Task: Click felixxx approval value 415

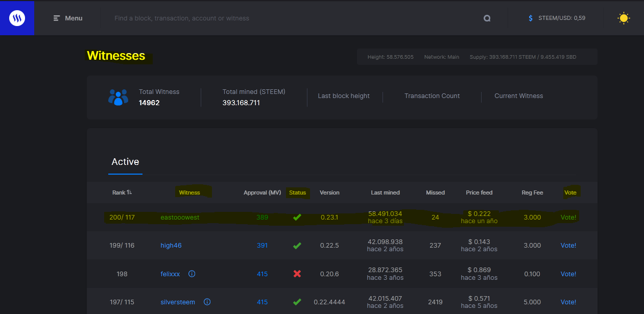Action: [262, 274]
